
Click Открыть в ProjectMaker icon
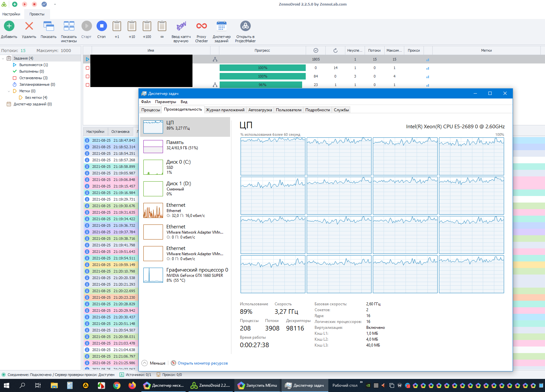[245, 26]
